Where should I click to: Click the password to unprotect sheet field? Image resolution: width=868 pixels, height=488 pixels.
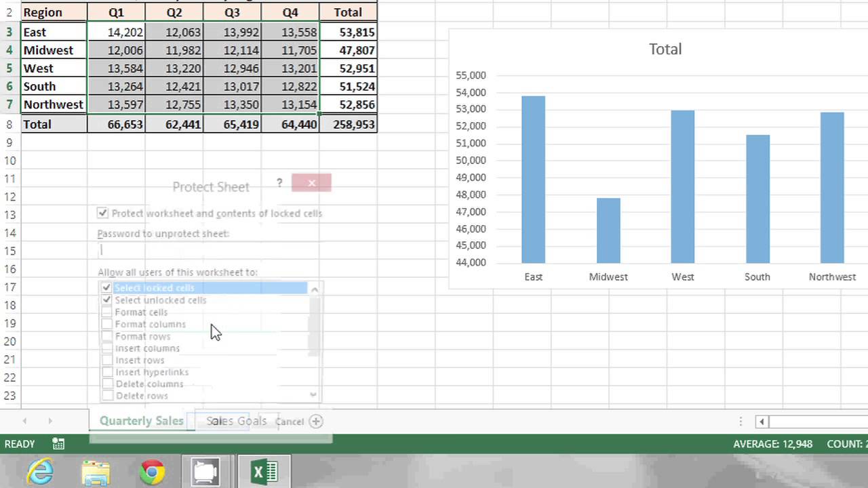click(x=209, y=250)
